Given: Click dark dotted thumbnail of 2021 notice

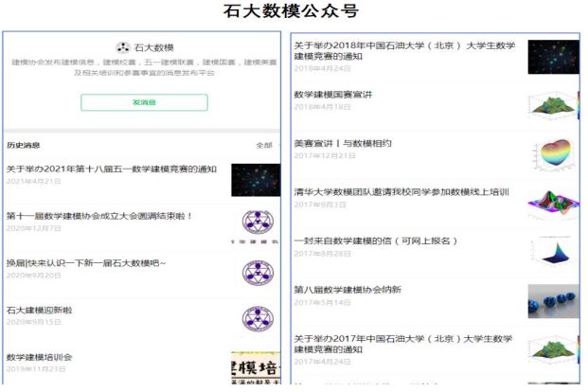Looking at the screenshot, I should coord(255,179).
